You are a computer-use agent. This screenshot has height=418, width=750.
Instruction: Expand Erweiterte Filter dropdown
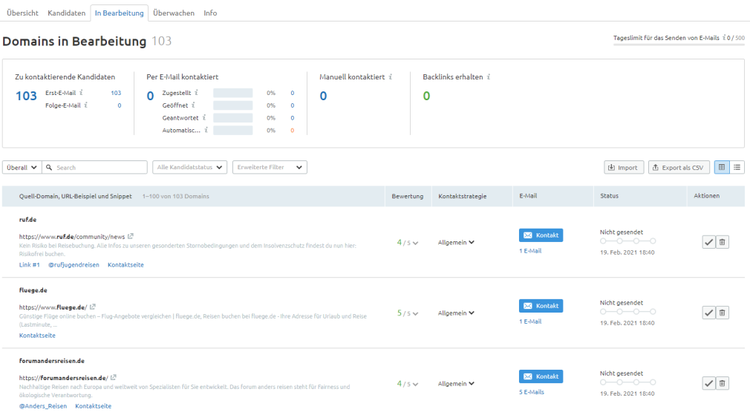270,167
